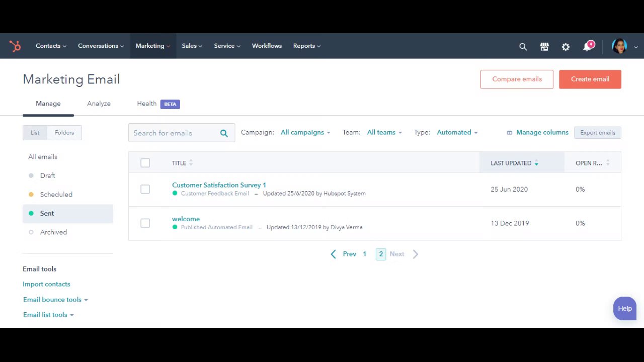The width and height of the screenshot is (644, 362).
Task: Click search icon inside email search box
Action: [x=224, y=133]
